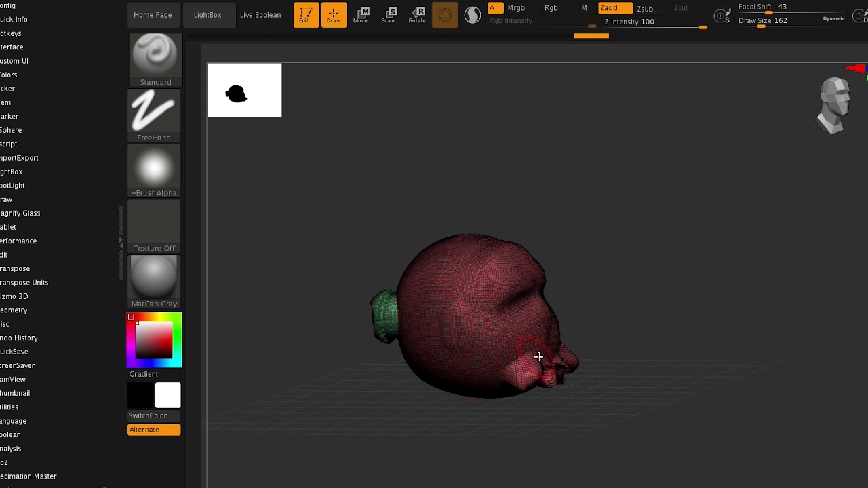The width and height of the screenshot is (868, 488).
Task: Click the green ear subtool on model
Action: tap(384, 316)
